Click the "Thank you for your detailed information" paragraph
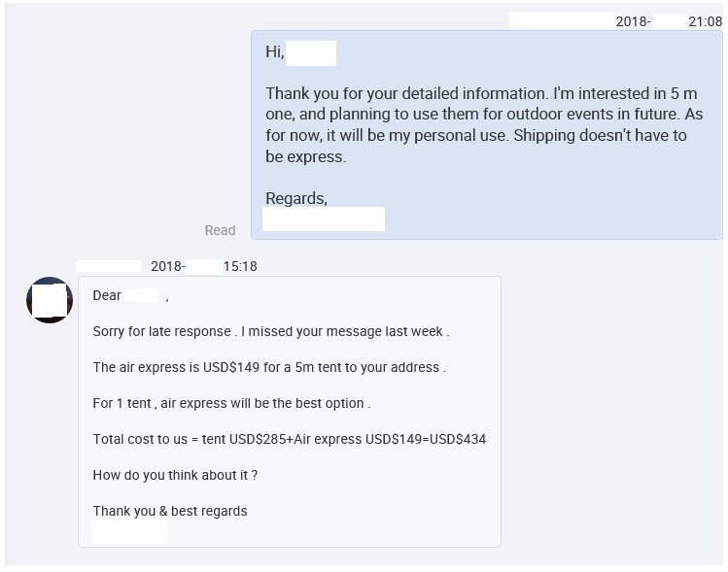This screenshot has width=728, height=572. point(483,125)
